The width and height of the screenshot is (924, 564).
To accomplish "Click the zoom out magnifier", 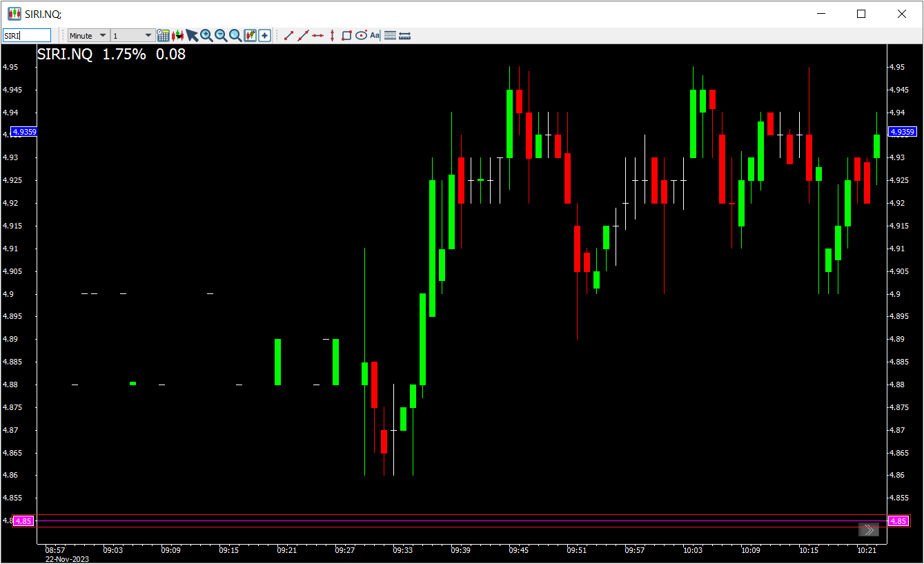I will point(221,35).
